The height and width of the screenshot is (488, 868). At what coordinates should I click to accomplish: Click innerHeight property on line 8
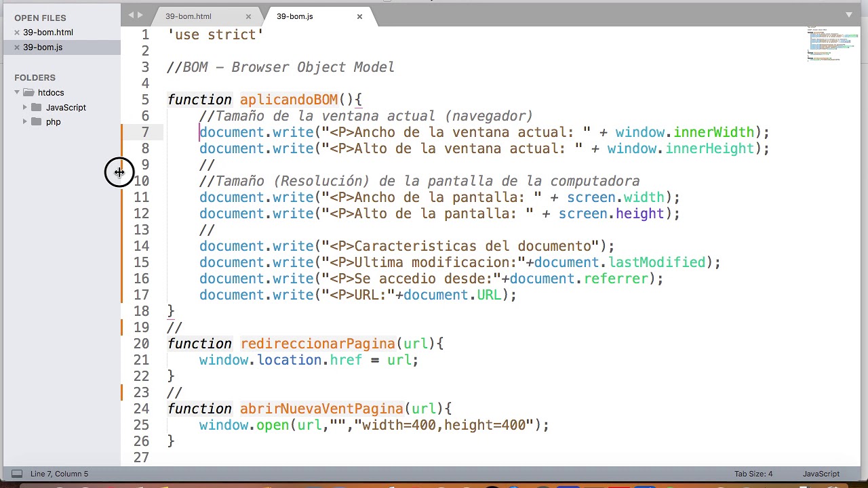[x=710, y=148]
